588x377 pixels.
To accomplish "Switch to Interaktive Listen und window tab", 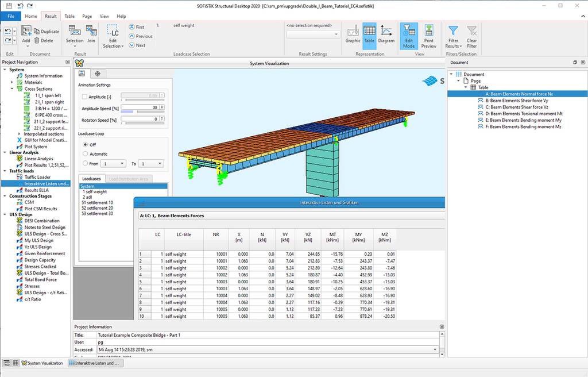I will click(96, 363).
